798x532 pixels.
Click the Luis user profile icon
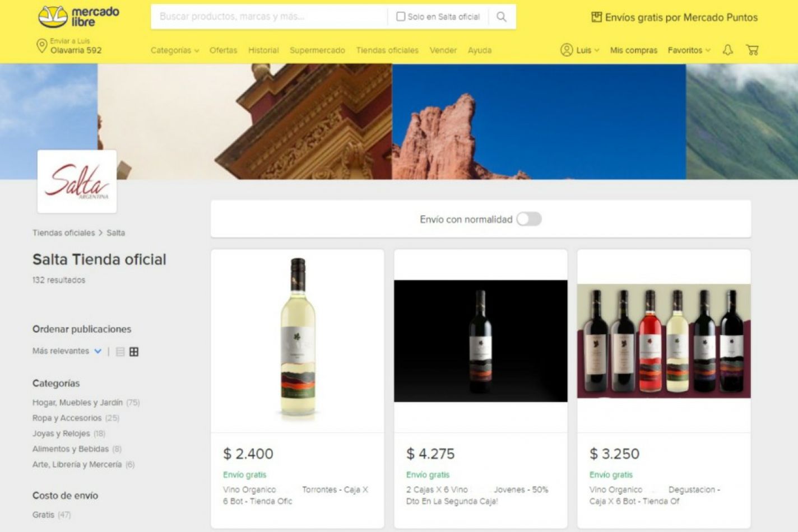tap(567, 50)
